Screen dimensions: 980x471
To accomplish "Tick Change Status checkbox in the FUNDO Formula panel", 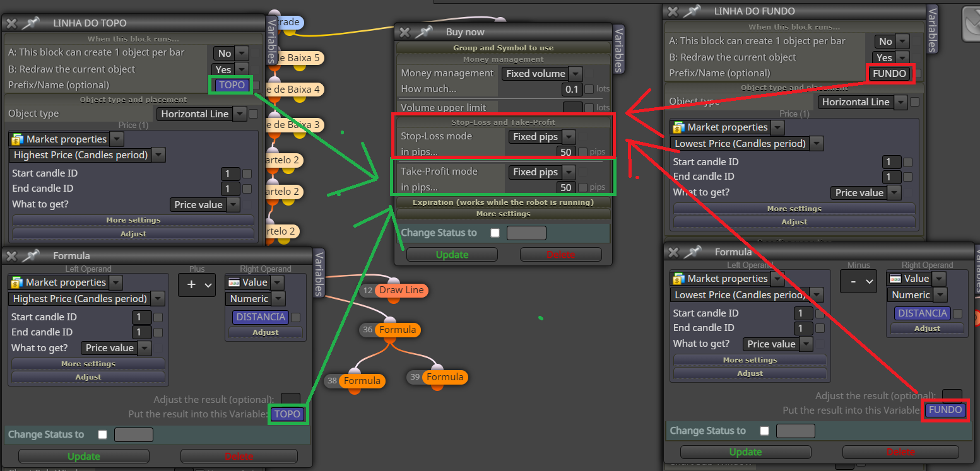I will 764,431.
